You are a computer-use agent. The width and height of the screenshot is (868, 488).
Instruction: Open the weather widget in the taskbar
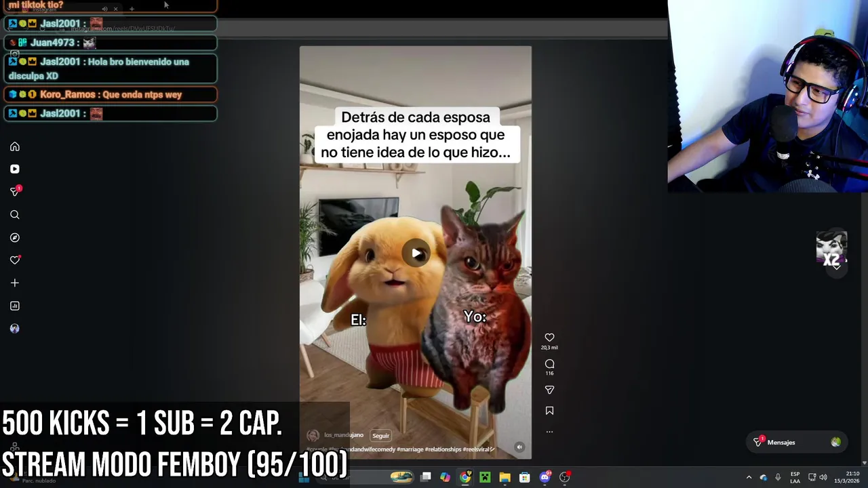click(x=34, y=477)
